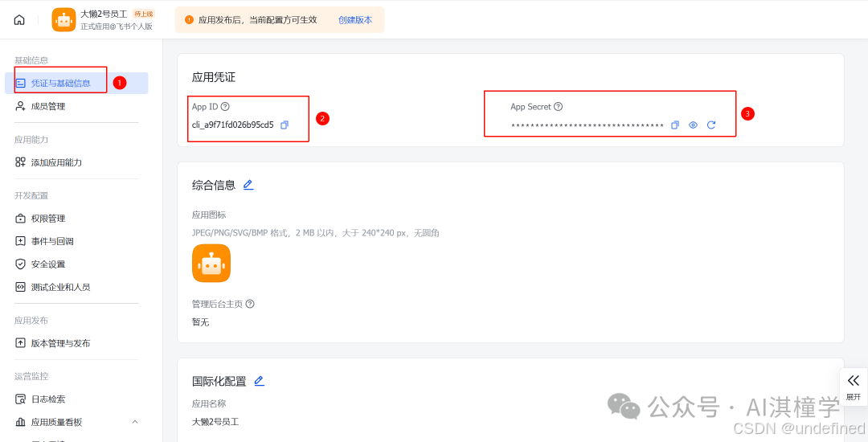Click the 日志检索 search icon
868x442 pixels.
pos(20,399)
